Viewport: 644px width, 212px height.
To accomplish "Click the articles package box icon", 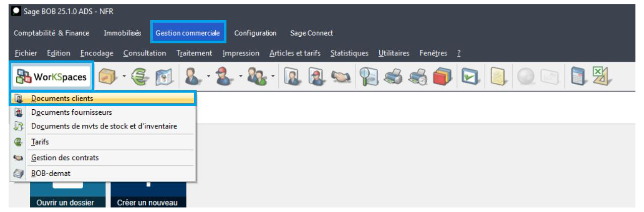I will point(107,77).
